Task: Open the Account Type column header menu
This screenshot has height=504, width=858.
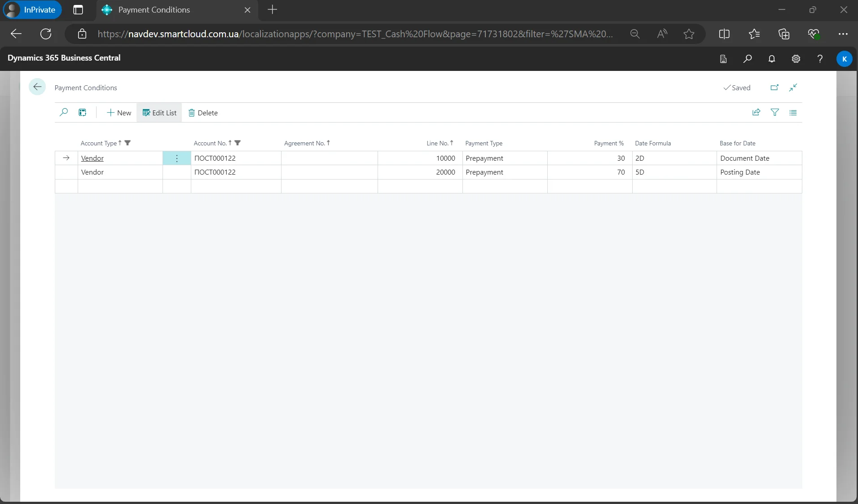Action: tap(99, 143)
